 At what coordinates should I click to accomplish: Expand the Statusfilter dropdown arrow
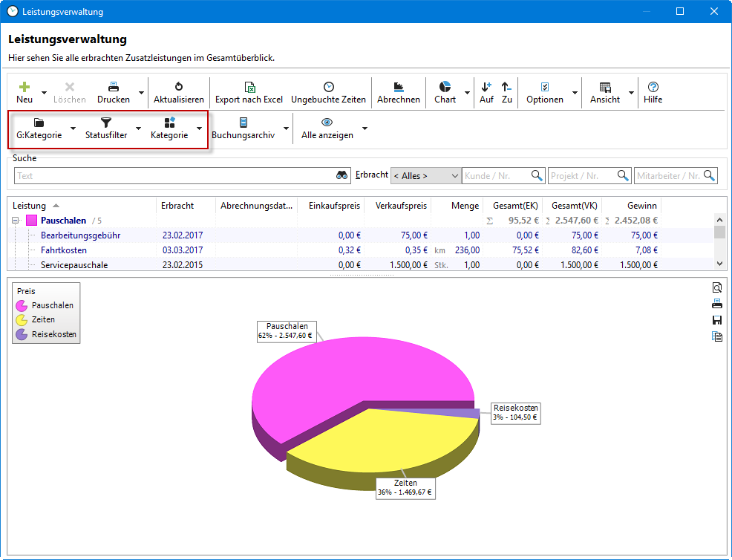[x=138, y=128]
